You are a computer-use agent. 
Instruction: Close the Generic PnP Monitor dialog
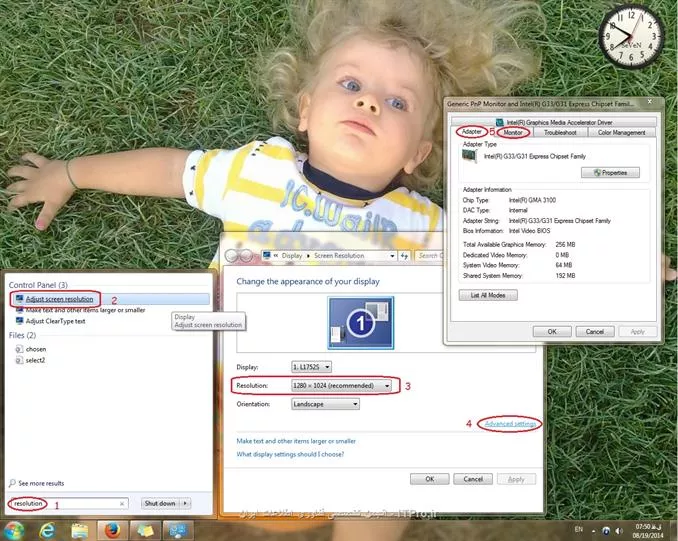(649, 102)
